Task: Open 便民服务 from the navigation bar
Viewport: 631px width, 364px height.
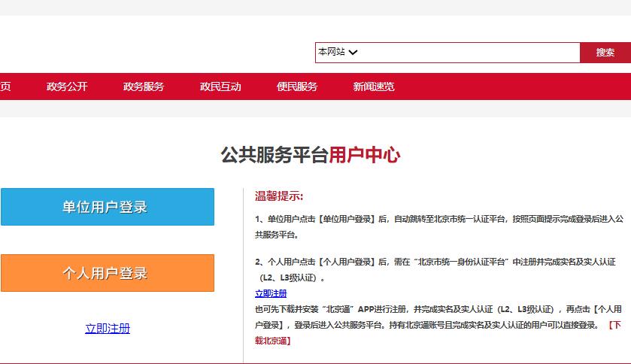Action: click(297, 86)
